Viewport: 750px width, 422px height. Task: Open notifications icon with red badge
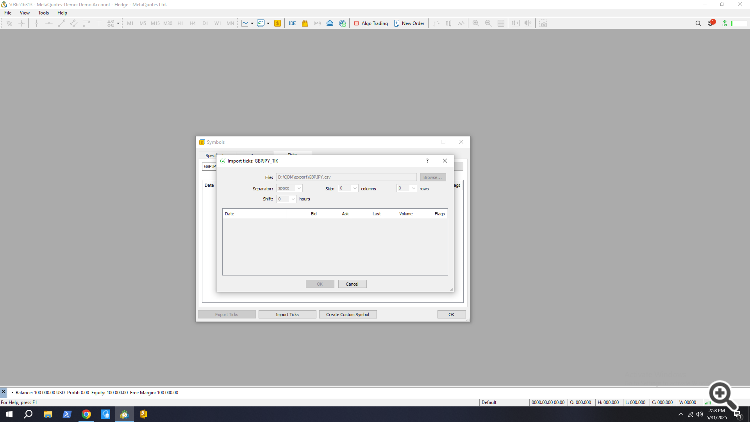[x=712, y=23]
